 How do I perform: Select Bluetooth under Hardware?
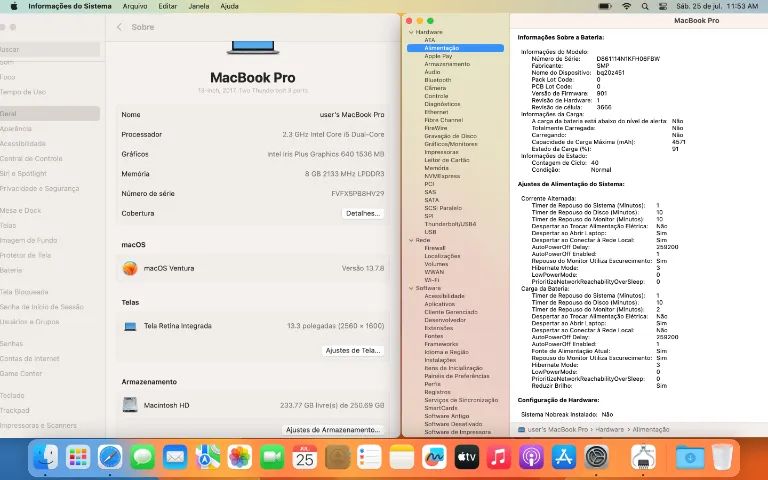437,80
